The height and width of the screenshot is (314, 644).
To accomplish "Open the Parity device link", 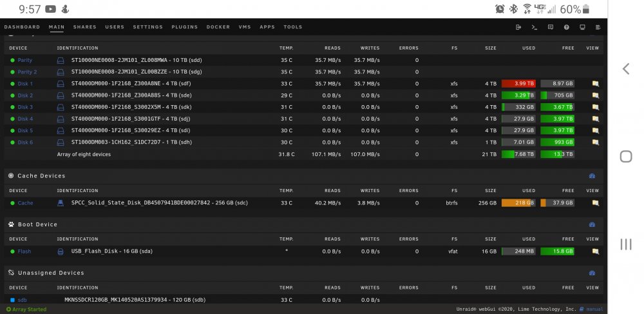I will click(24, 60).
